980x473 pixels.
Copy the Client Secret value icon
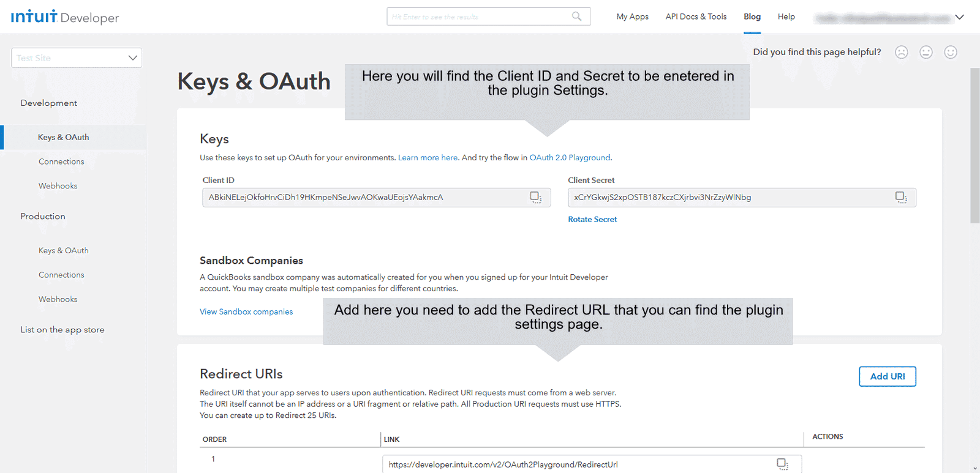(x=901, y=197)
